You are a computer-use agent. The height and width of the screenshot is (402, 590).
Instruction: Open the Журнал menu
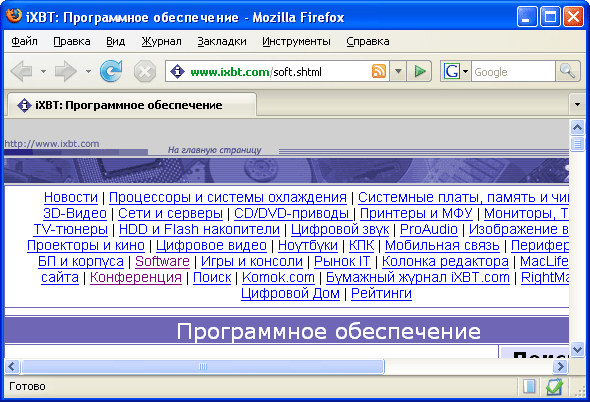(x=161, y=41)
